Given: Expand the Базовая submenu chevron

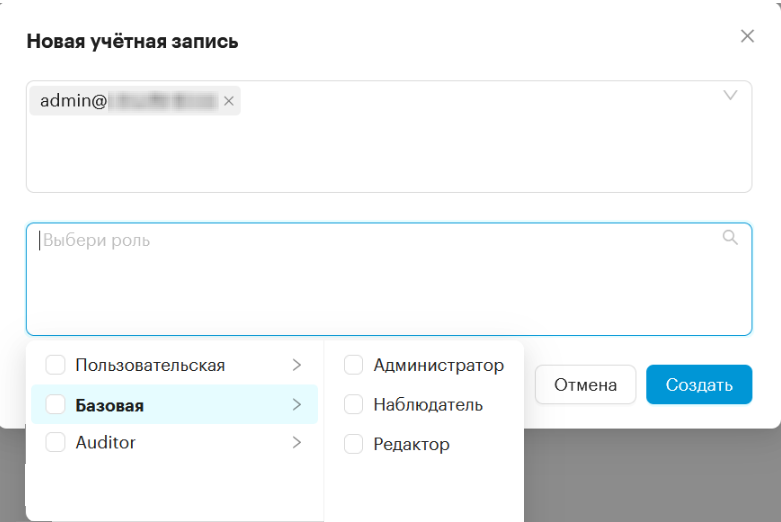Looking at the screenshot, I should point(297,404).
